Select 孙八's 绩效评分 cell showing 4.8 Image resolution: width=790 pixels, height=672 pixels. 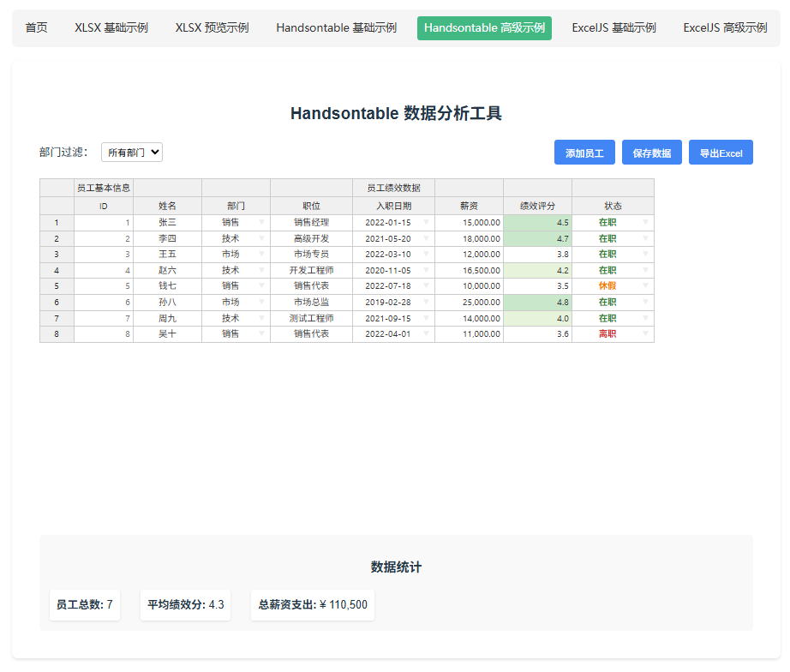coord(536,302)
